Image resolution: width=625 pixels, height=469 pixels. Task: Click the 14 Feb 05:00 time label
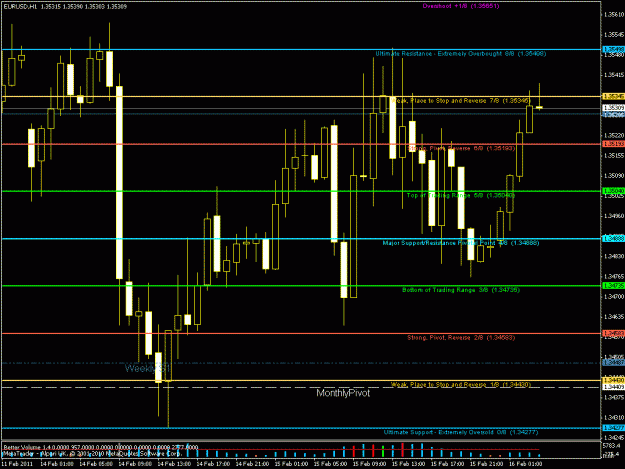pos(96,464)
